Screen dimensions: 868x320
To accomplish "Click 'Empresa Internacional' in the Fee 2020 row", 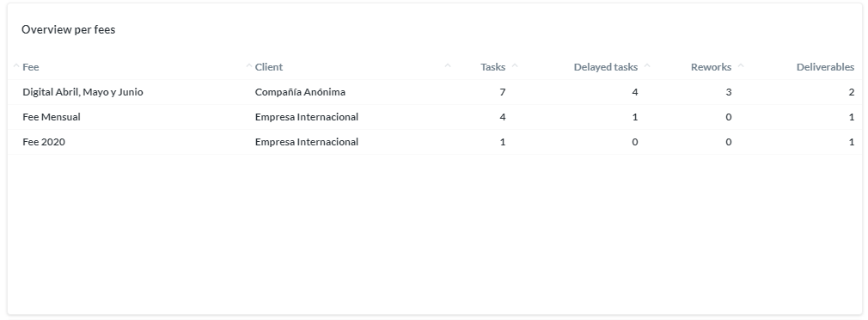I will click(x=307, y=142).
